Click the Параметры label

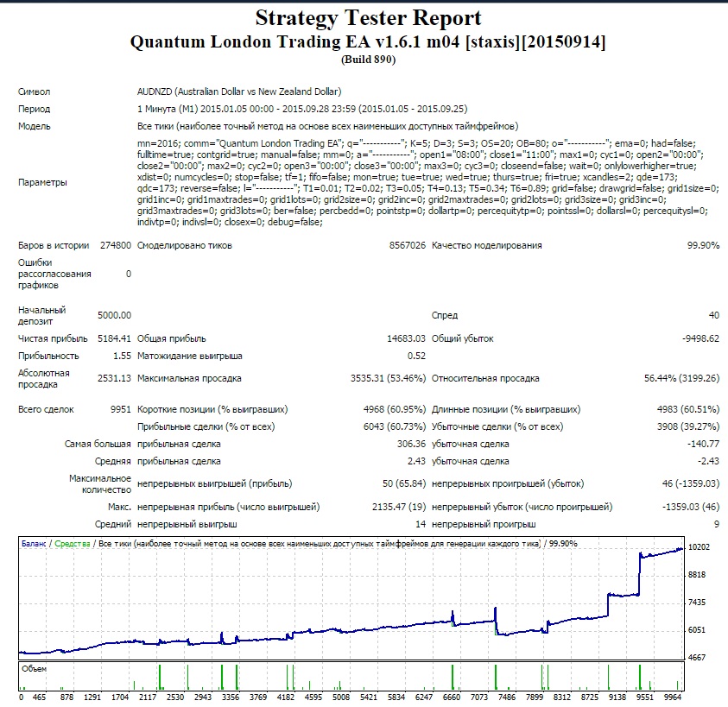point(42,182)
